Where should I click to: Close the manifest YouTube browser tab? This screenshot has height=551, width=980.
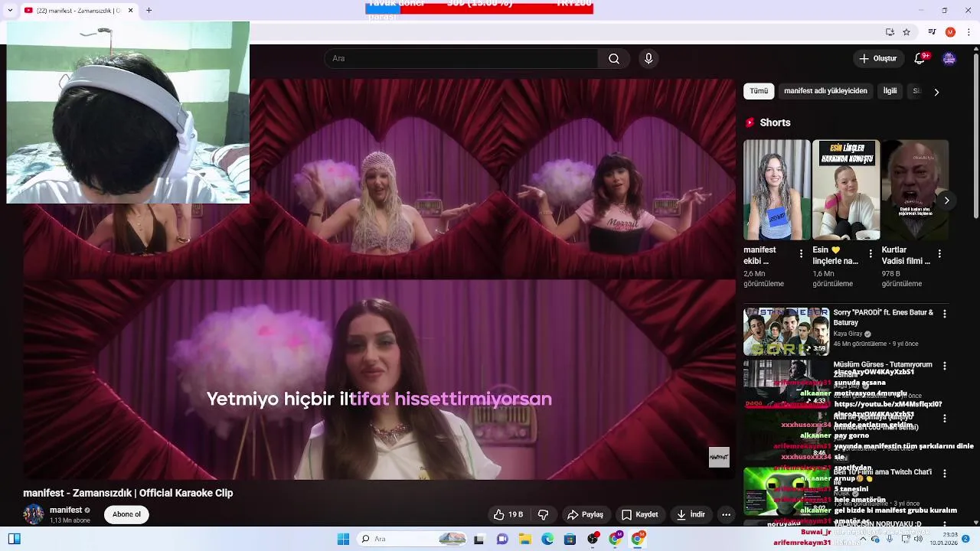[130, 10]
